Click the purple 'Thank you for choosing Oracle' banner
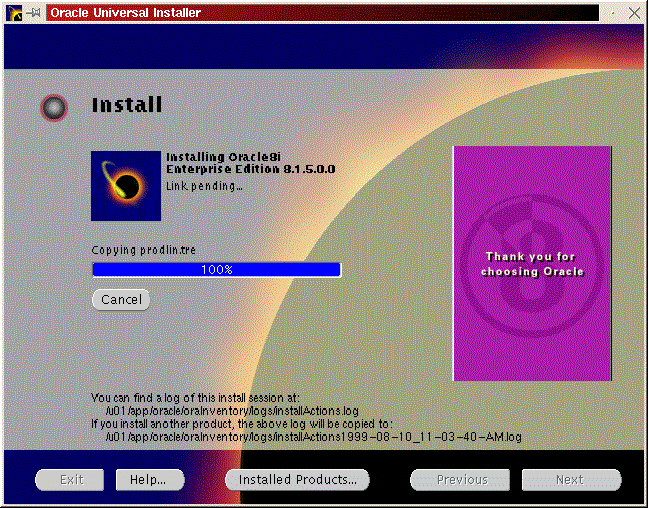The width and height of the screenshot is (648, 508). tap(531, 263)
